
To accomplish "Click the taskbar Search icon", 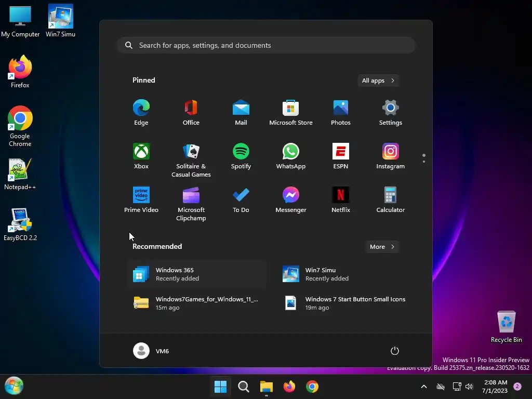I will pyautogui.click(x=243, y=387).
